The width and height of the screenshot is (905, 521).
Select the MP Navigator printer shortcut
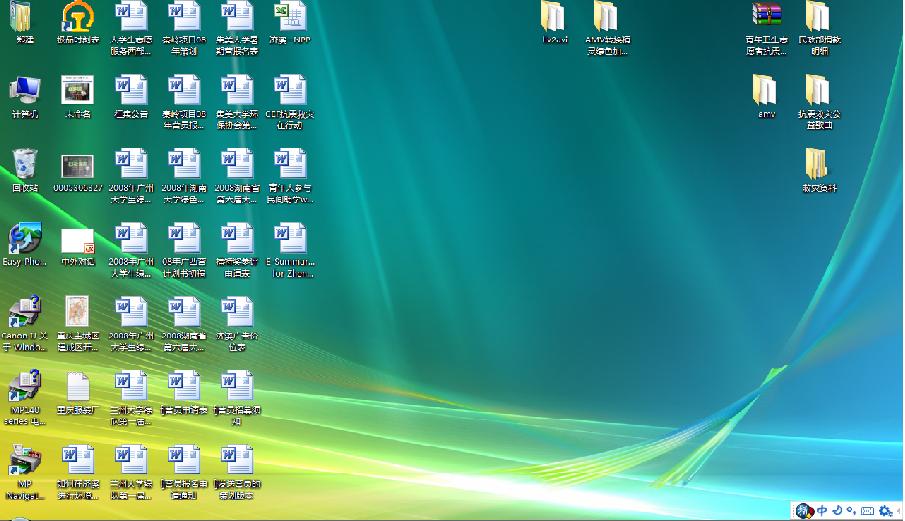click(25, 459)
